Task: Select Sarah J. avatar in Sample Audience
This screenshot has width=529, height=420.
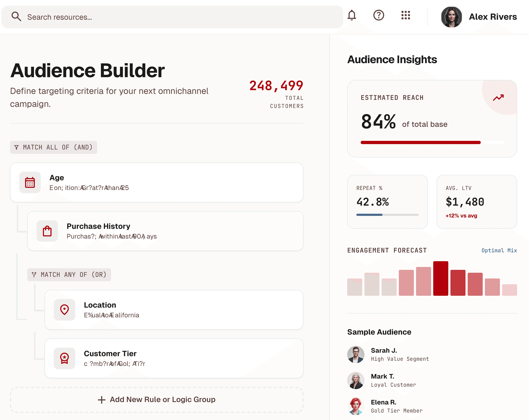Action: click(x=356, y=354)
